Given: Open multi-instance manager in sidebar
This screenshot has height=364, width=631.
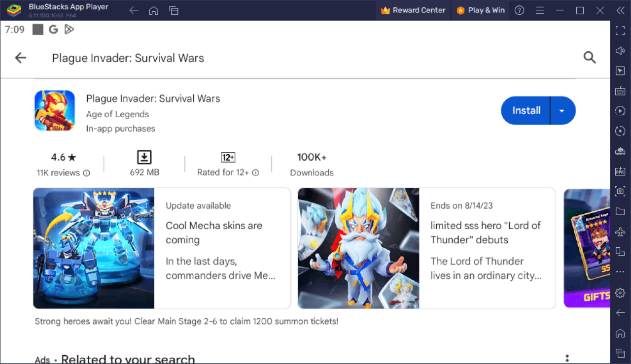Looking at the screenshot, I should point(620,252).
